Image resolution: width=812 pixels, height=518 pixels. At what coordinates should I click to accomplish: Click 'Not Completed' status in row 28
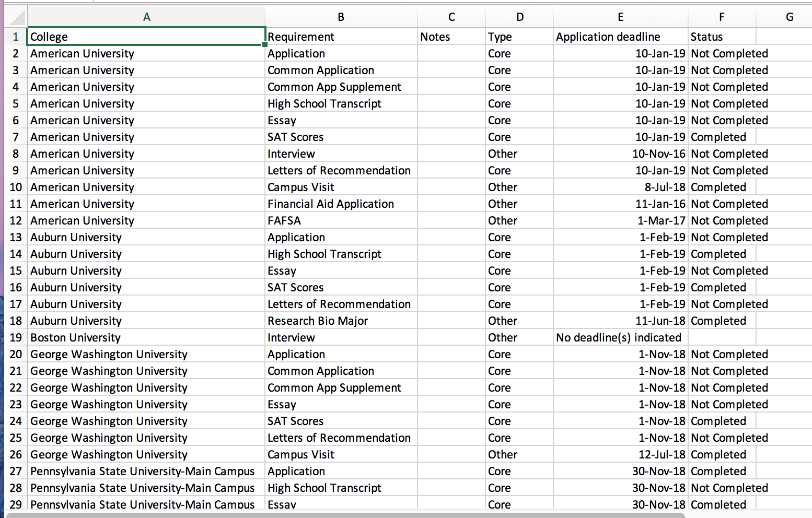pyautogui.click(x=729, y=488)
